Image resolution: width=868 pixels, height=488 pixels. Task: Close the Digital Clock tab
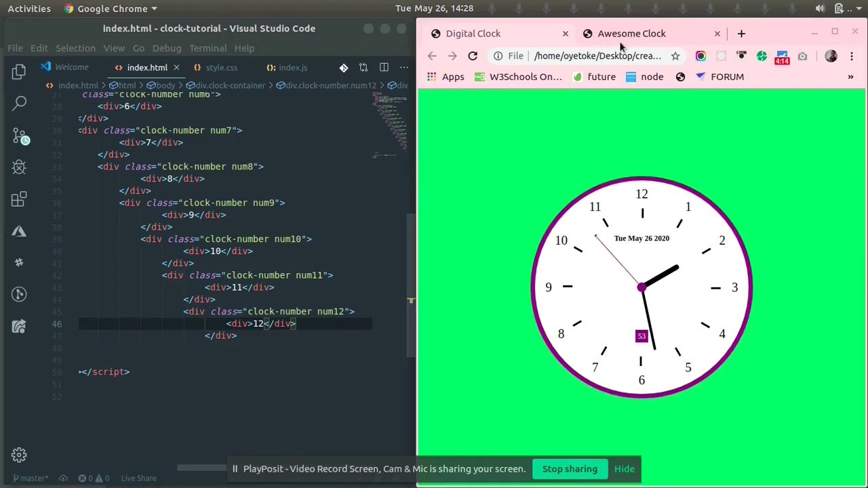click(x=565, y=34)
